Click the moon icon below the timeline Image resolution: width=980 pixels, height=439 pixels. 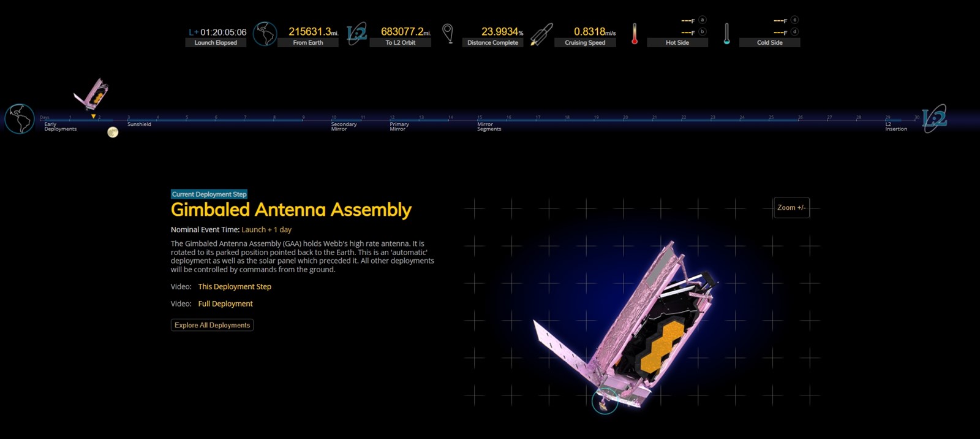click(x=113, y=132)
